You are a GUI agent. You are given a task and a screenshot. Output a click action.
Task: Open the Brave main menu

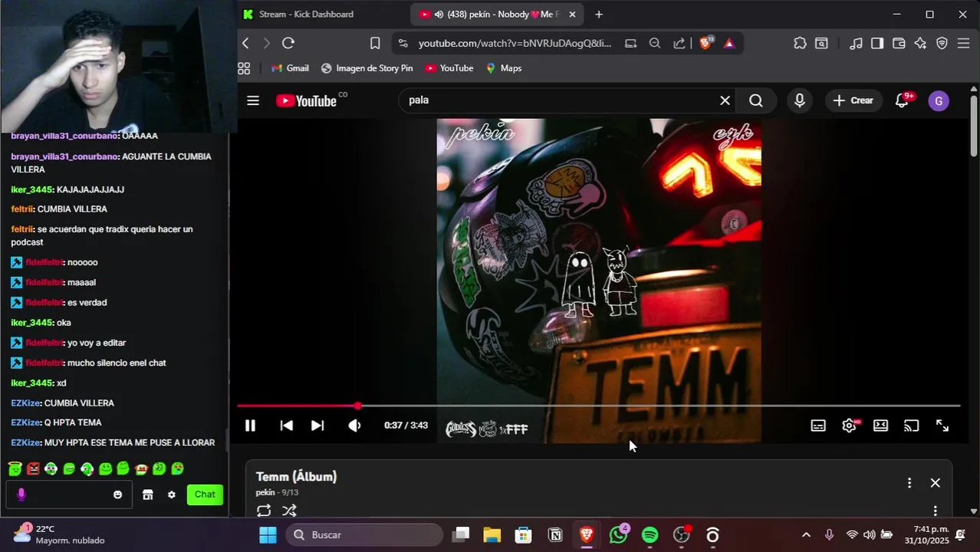964,43
